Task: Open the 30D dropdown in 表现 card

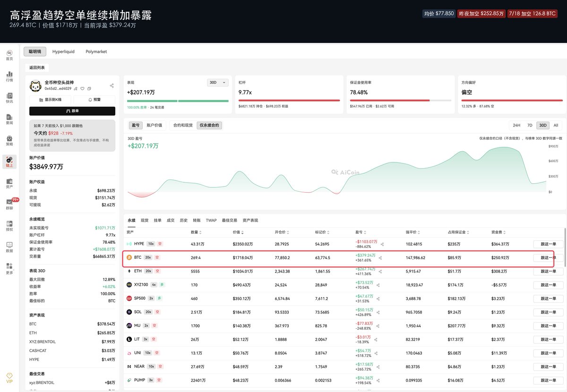Action: pyautogui.click(x=218, y=83)
